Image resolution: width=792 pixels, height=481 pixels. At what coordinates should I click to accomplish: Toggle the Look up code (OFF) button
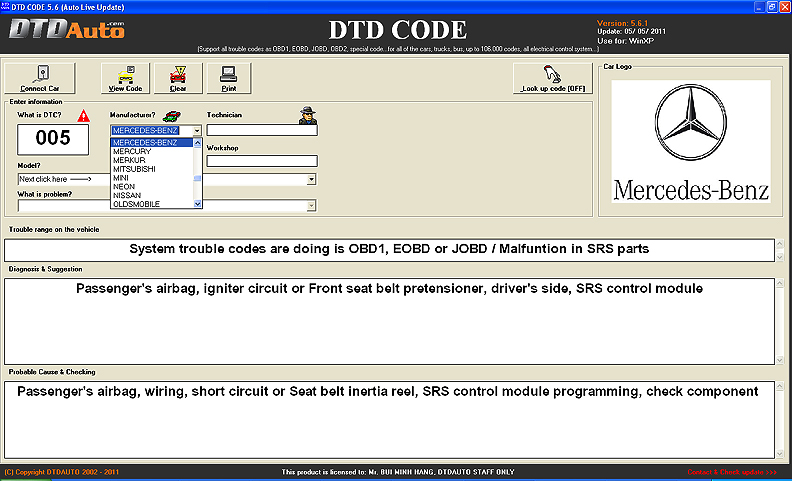(x=553, y=78)
